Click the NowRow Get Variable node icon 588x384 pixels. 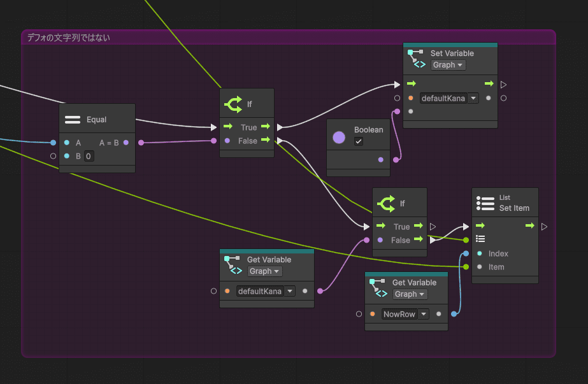pyautogui.click(x=378, y=288)
